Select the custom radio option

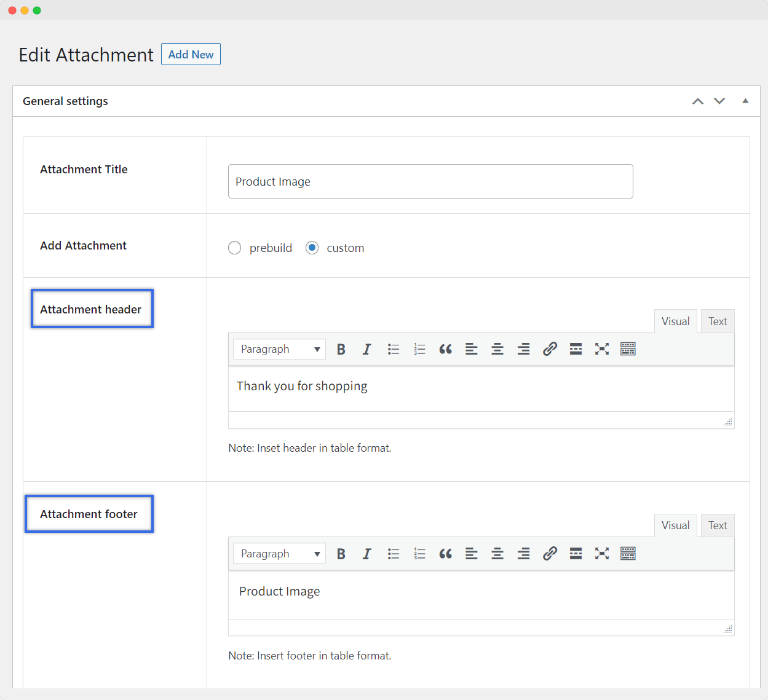coord(312,248)
